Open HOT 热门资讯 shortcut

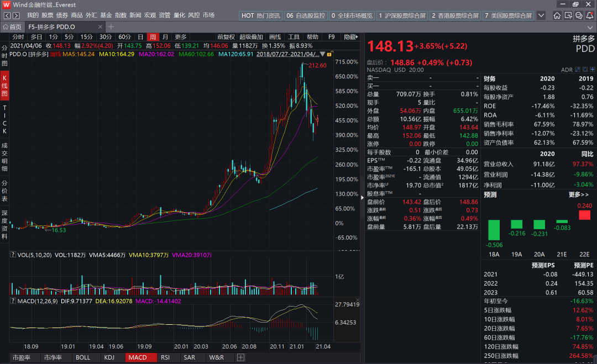261,15
